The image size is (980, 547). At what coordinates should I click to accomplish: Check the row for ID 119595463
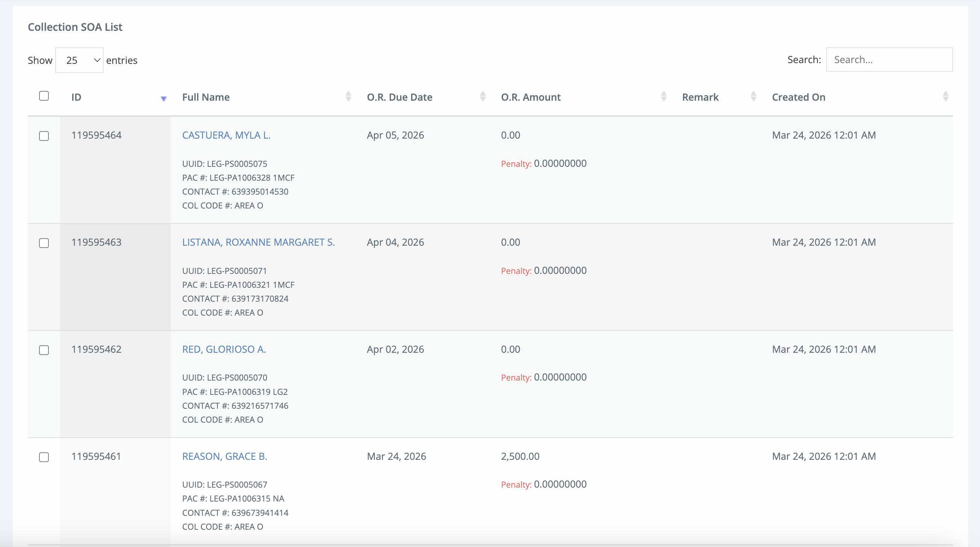44,243
